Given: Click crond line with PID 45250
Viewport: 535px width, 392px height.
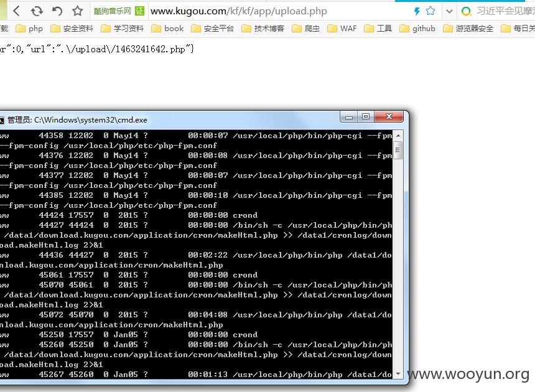Looking at the screenshot, I should coord(129,335).
